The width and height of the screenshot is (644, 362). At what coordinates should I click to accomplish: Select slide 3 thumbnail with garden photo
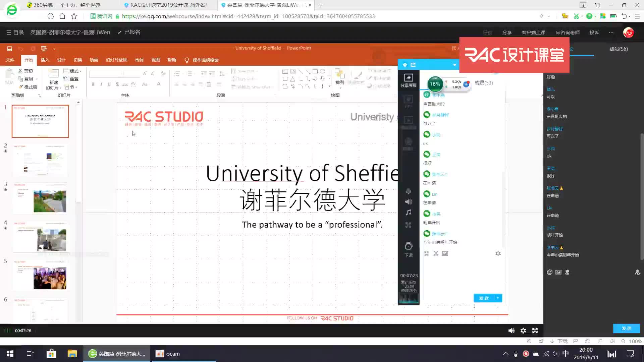(40, 198)
